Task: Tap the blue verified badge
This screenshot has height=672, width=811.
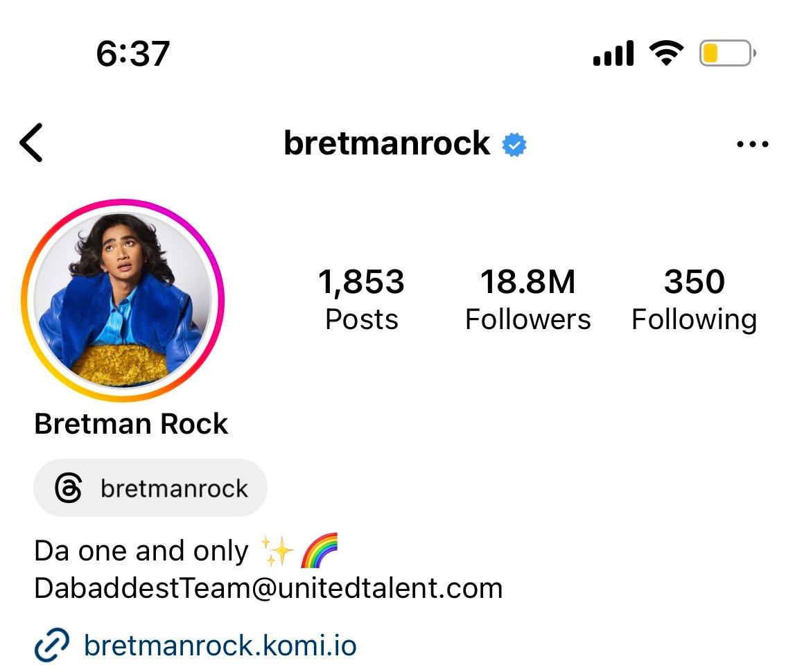Action: pyautogui.click(x=514, y=144)
